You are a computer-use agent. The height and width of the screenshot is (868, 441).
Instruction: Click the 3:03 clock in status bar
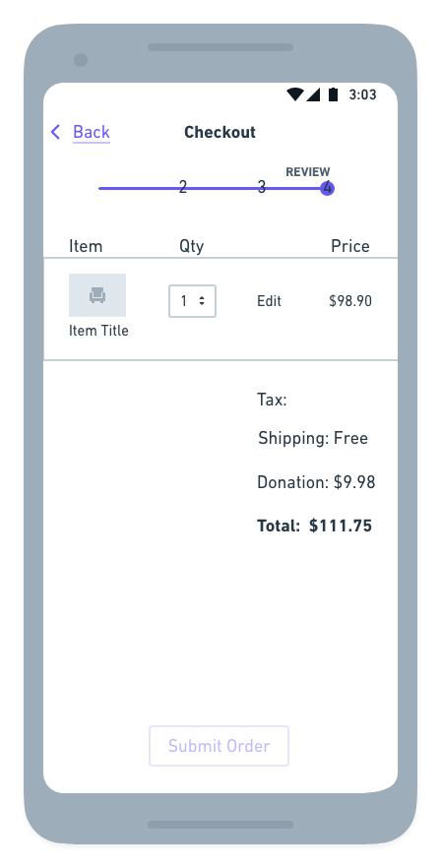362,95
